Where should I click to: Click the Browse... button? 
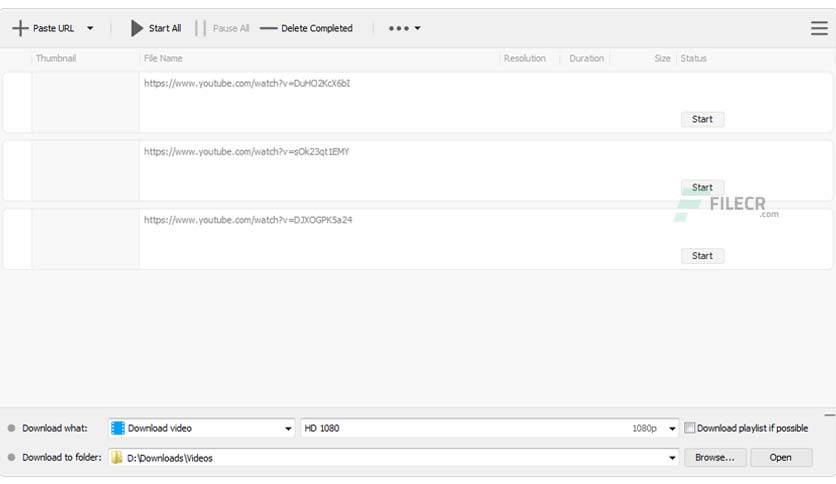(x=715, y=457)
